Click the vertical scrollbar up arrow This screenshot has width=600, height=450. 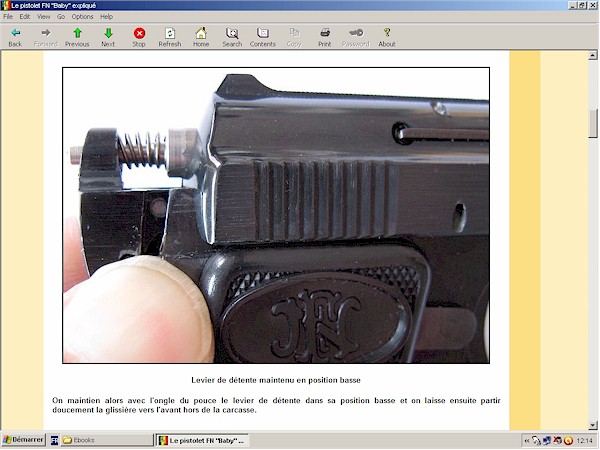593,56
